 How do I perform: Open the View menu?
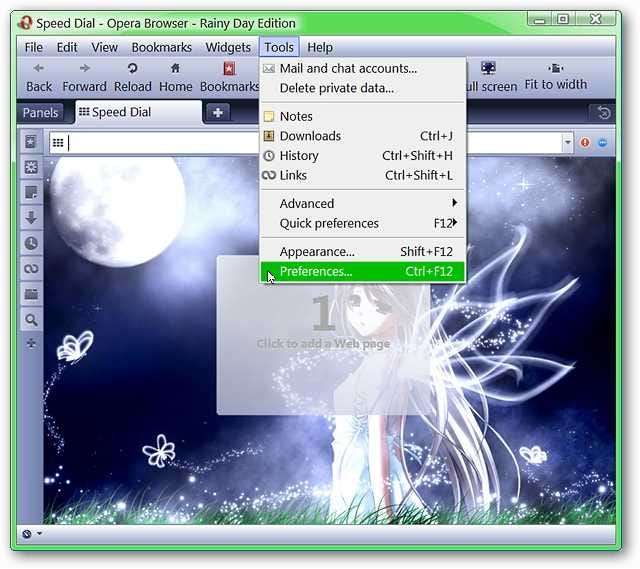pyautogui.click(x=104, y=47)
